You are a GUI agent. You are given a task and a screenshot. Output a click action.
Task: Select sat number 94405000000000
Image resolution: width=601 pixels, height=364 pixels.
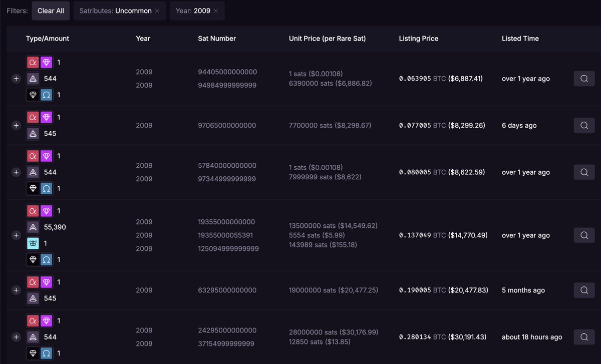[227, 72]
